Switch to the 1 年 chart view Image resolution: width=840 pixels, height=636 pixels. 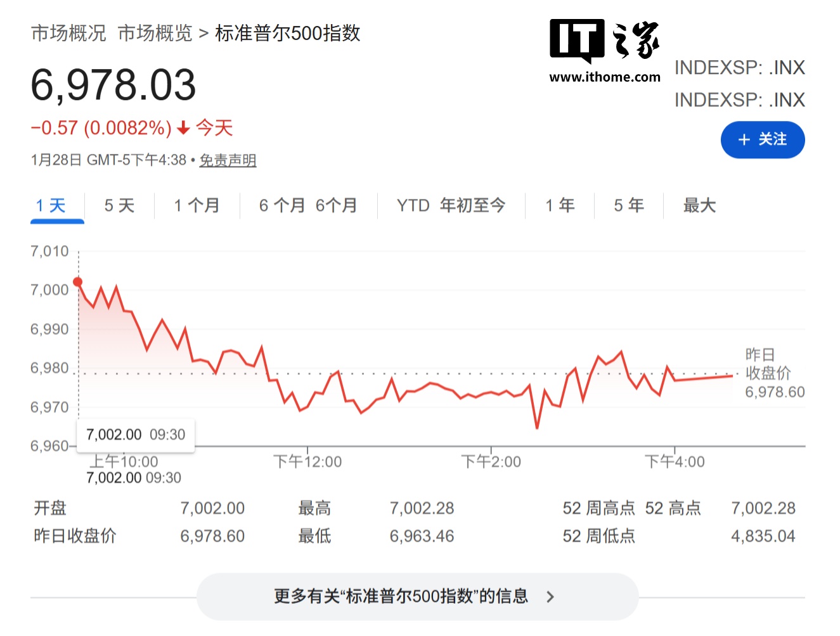click(560, 205)
